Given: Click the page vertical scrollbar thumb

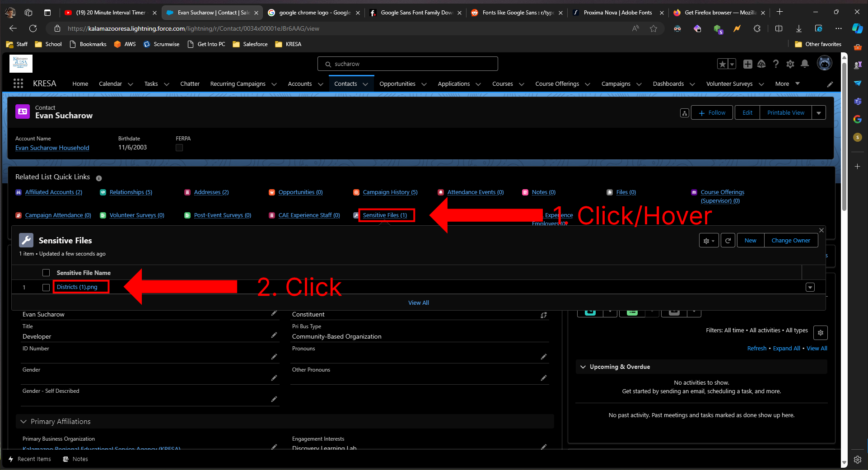Looking at the screenshot, I should [x=844, y=135].
